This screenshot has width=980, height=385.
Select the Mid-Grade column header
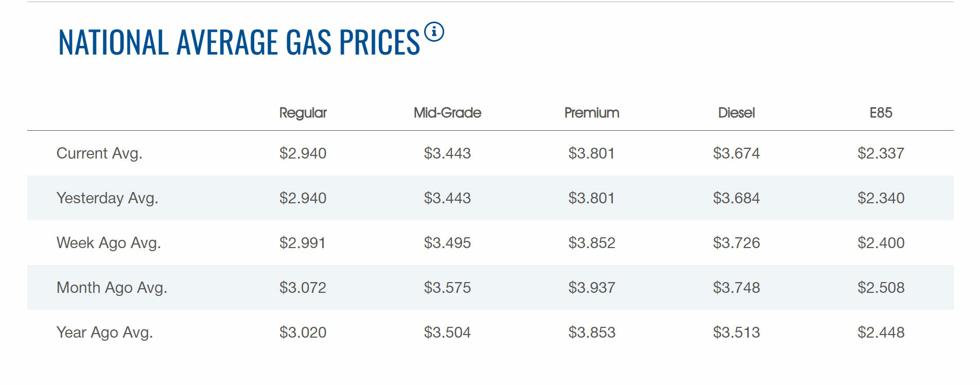pyautogui.click(x=447, y=113)
